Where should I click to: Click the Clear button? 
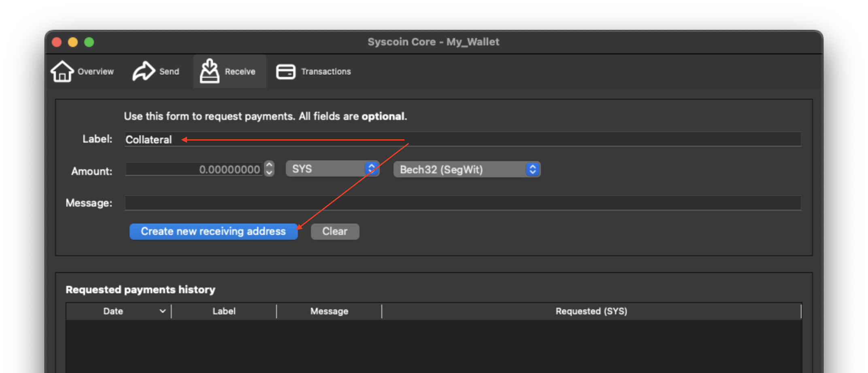tap(335, 231)
